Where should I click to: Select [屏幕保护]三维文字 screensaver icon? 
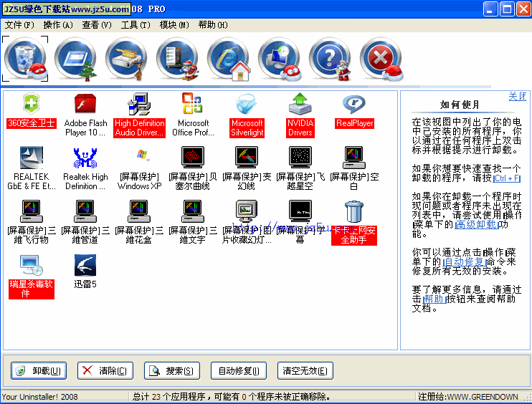coord(193,211)
